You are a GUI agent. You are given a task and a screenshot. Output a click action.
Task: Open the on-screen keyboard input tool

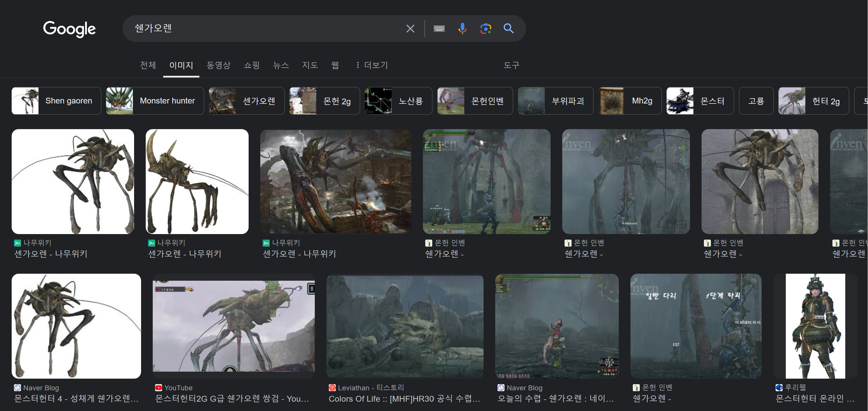pyautogui.click(x=439, y=29)
